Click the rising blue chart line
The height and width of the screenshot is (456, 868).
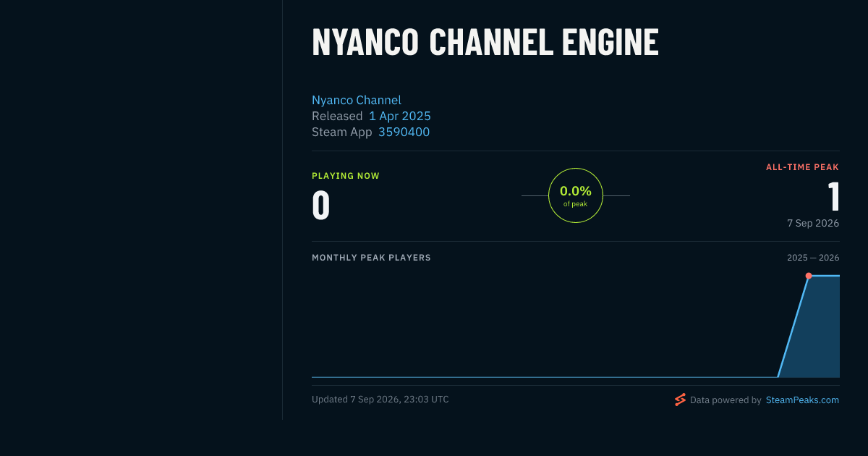[x=793, y=326]
